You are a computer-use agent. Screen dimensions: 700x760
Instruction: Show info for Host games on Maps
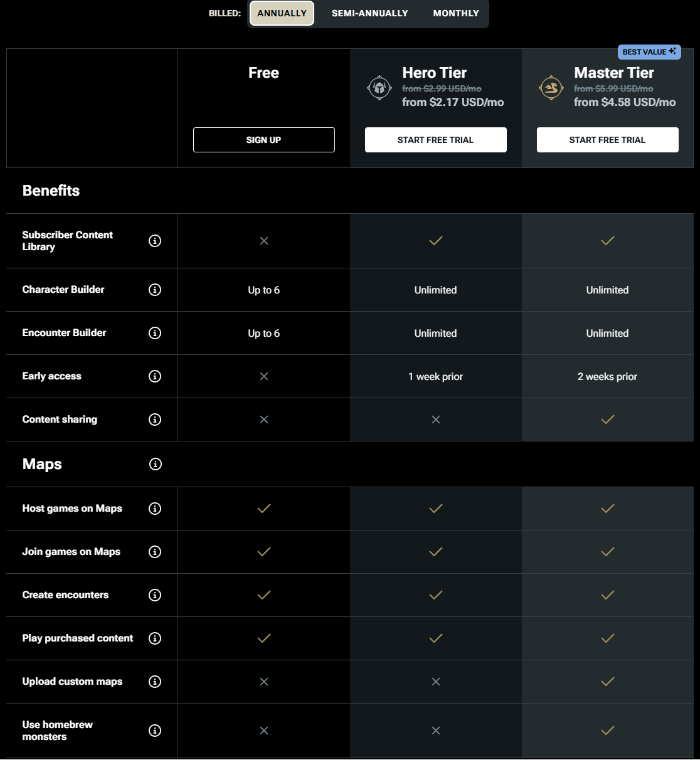tap(155, 509)
